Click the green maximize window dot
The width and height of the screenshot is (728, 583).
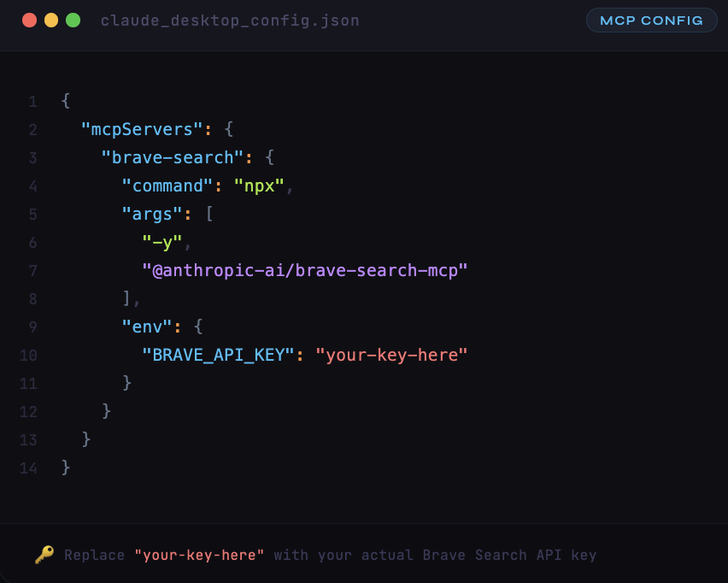pos(73,20)
